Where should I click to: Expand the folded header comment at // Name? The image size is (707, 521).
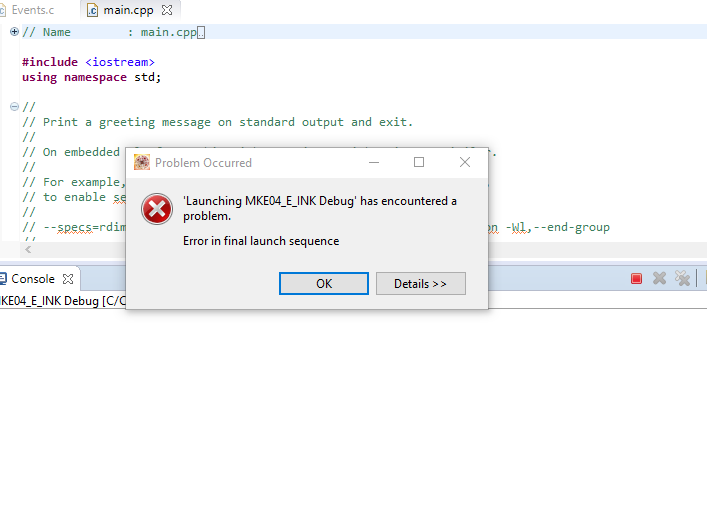point(14,32)
